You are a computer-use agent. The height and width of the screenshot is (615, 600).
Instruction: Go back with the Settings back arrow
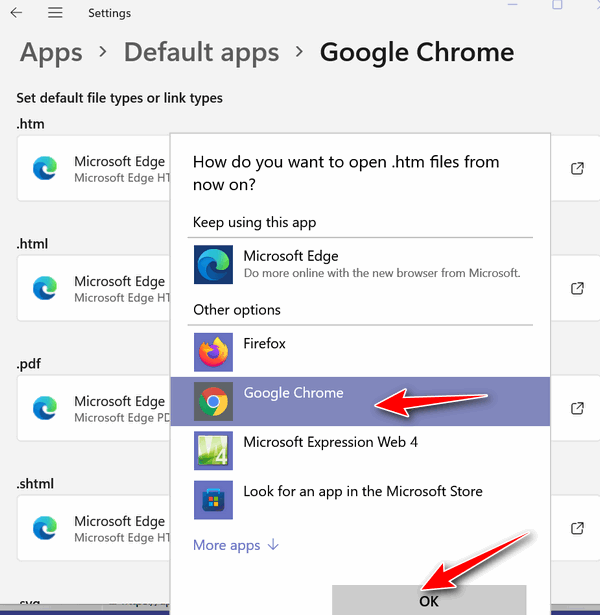tap(16, 13)
